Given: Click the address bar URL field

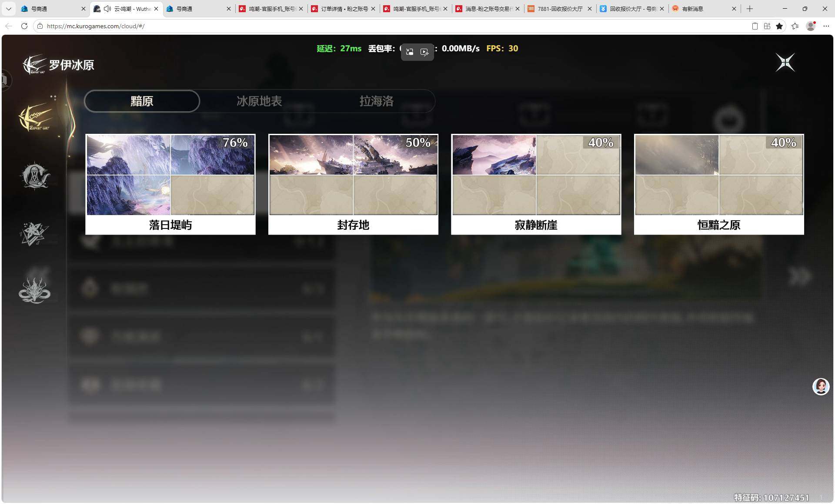Looking at the screenshot, I should point(391,26).
